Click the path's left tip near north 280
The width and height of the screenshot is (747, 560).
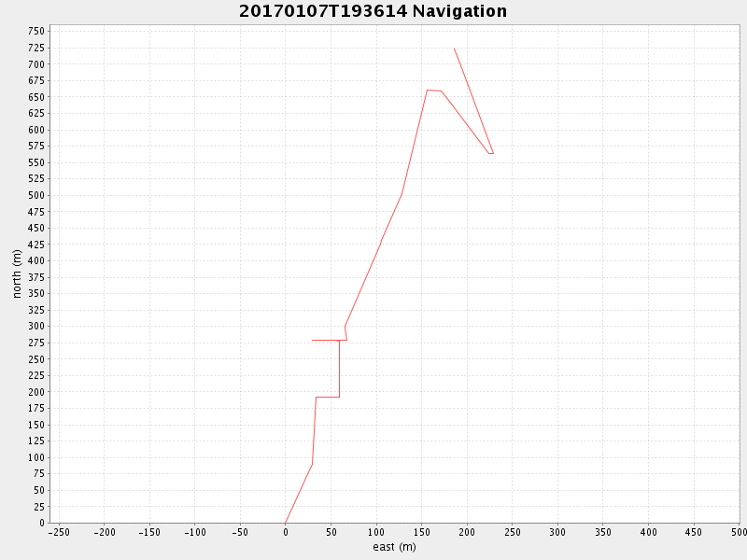(x=312, y=340)
